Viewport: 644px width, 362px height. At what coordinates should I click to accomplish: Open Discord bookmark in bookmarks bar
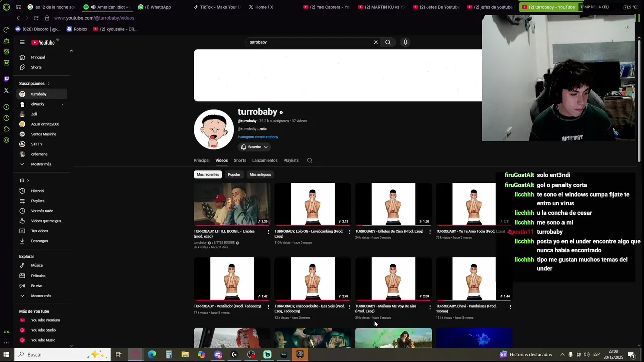tap(38, 29)
